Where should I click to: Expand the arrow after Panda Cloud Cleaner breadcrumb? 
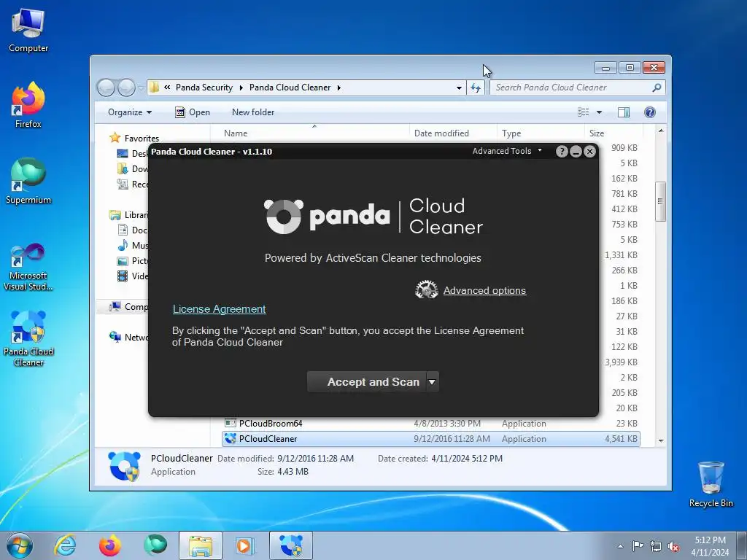[x=338, y=87]
